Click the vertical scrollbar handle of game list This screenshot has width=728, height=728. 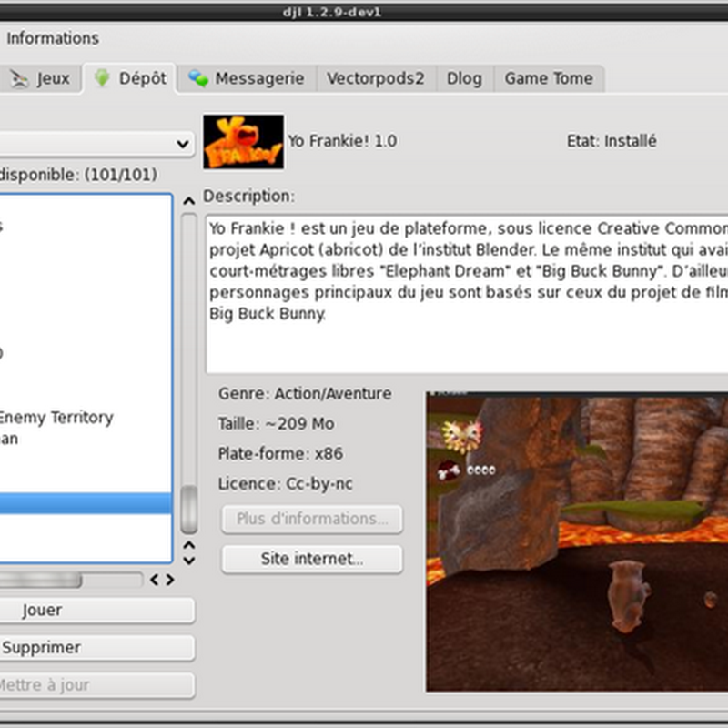click(189, 510)
